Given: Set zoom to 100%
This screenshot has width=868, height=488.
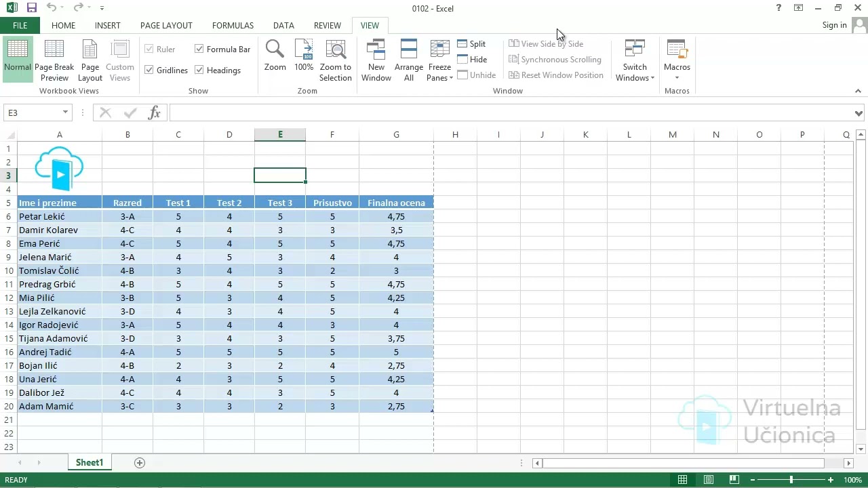Looking at the screenshot, I should click(x=304, y=56).
